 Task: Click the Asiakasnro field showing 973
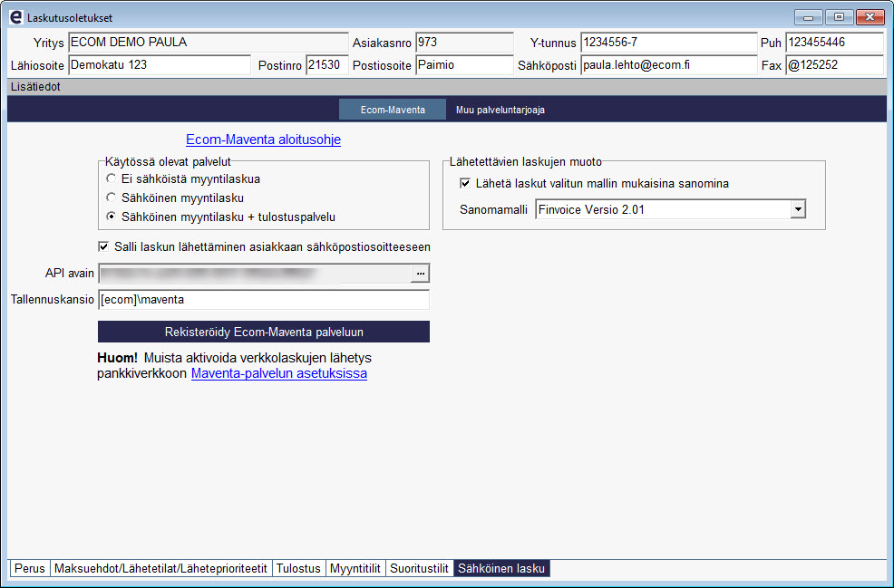[464, 43]
